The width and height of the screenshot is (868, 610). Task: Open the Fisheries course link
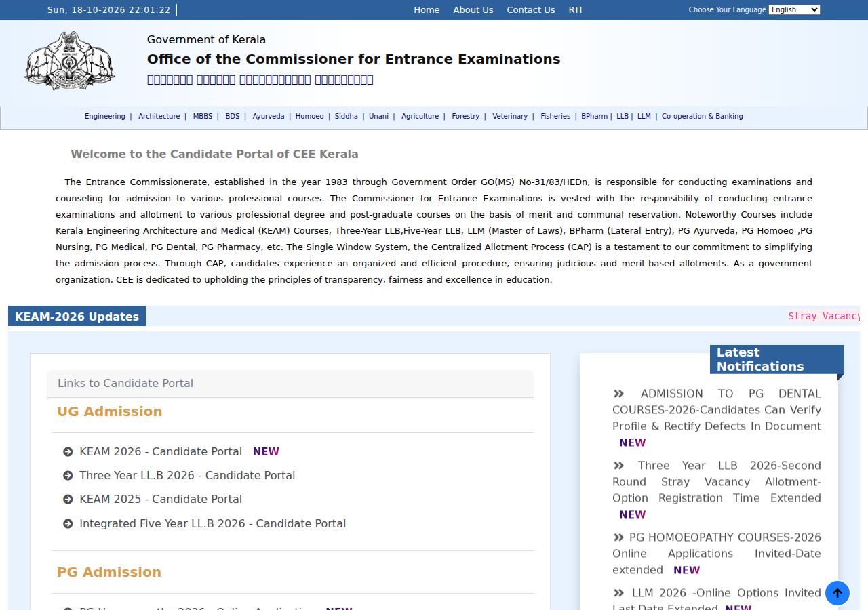point(555,117)
